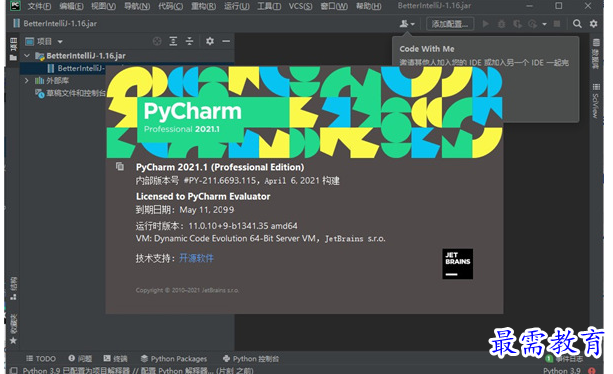
Task: Toggle the 收藏夹 tool window side tab
Action: click(13, 329)
